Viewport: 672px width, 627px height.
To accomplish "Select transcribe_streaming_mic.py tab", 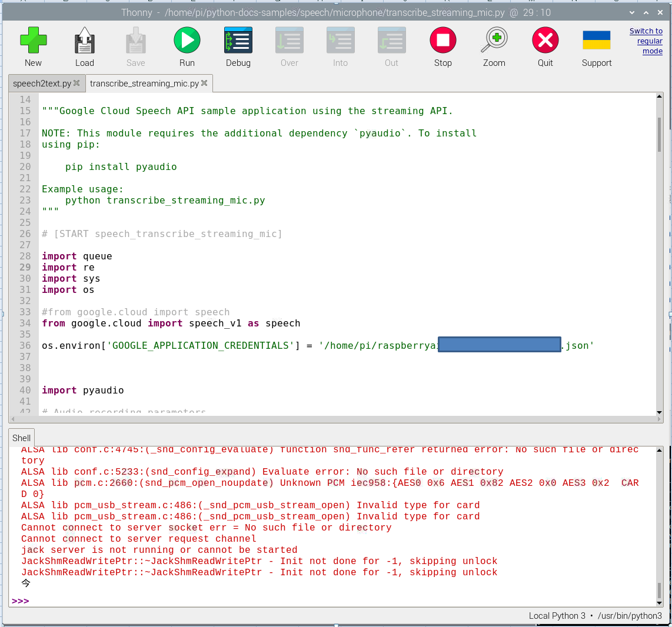I will (144, 84).
